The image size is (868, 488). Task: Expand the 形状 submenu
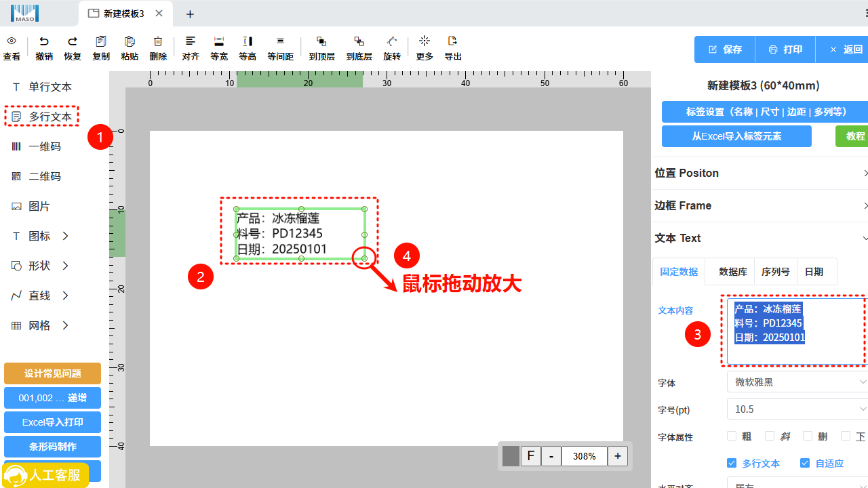66,266
